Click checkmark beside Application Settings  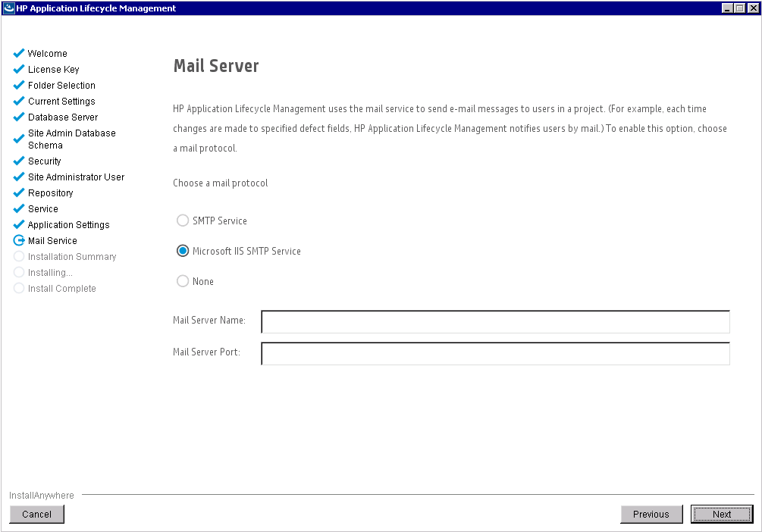[x=18, y=224]
